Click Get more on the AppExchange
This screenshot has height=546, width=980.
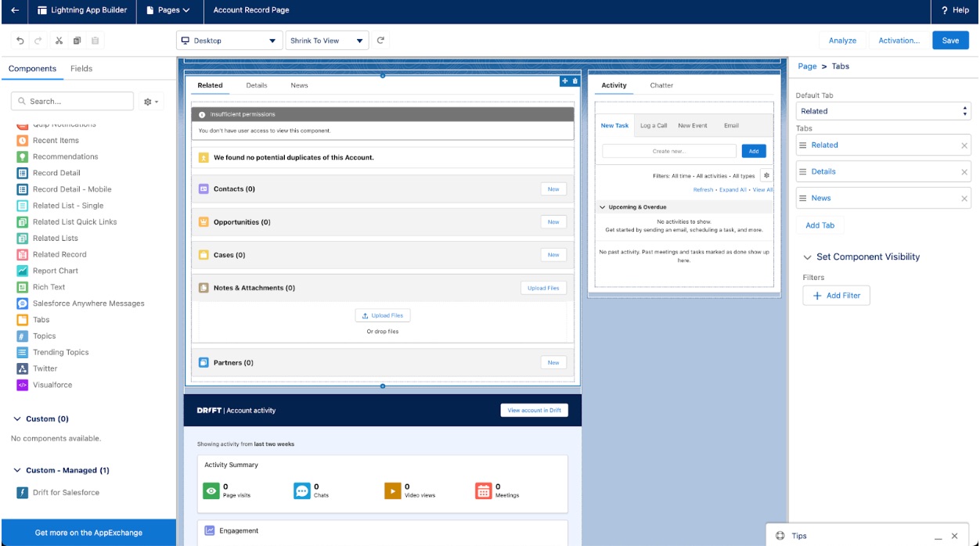(88, 533)
